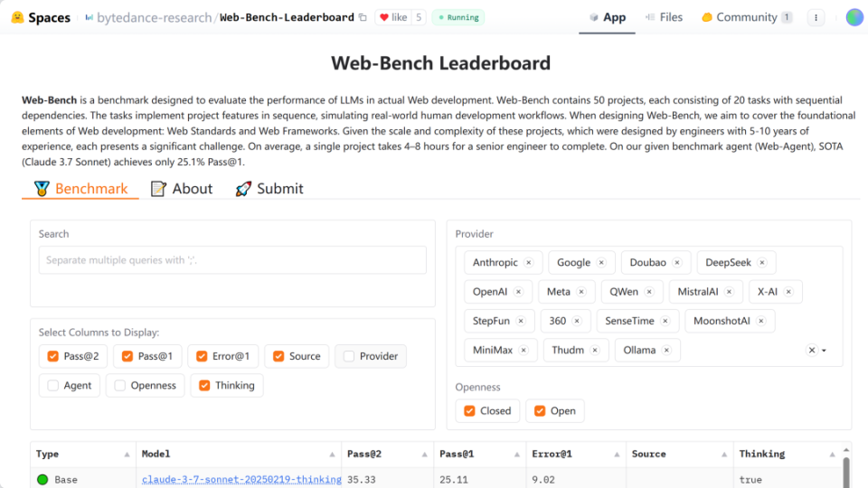Click the Thinking value true
The width and height of the screenshot is (868, 488).
[750, 480]
